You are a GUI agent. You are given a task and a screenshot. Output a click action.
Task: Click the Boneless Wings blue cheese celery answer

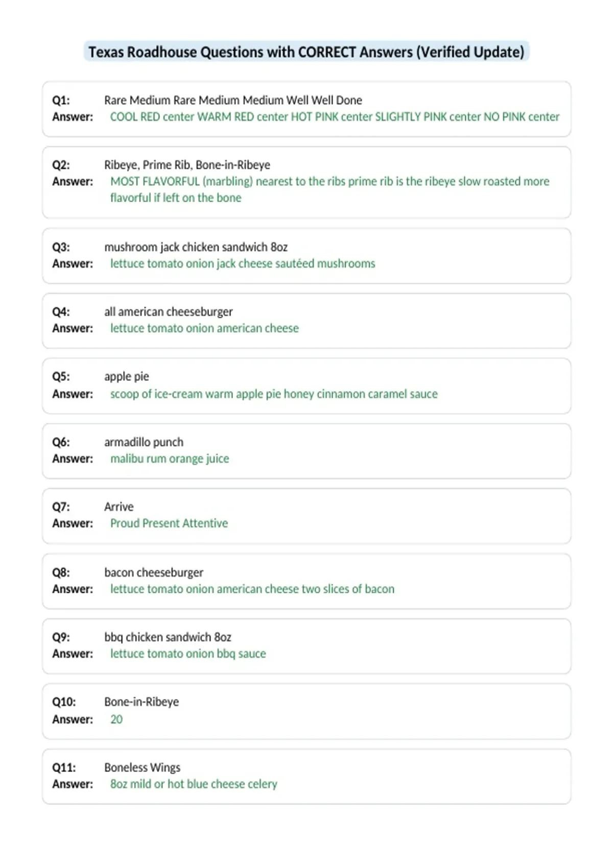(194, 784)
